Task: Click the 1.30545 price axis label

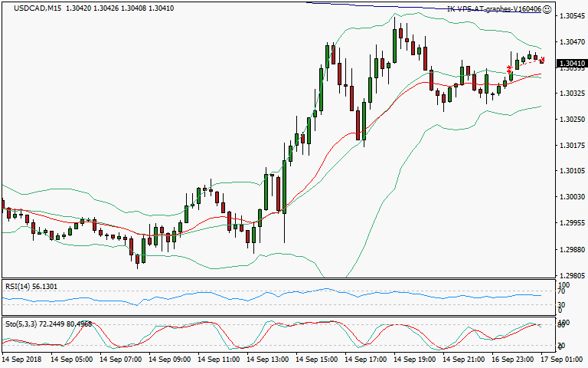Action: click(570, 16)
